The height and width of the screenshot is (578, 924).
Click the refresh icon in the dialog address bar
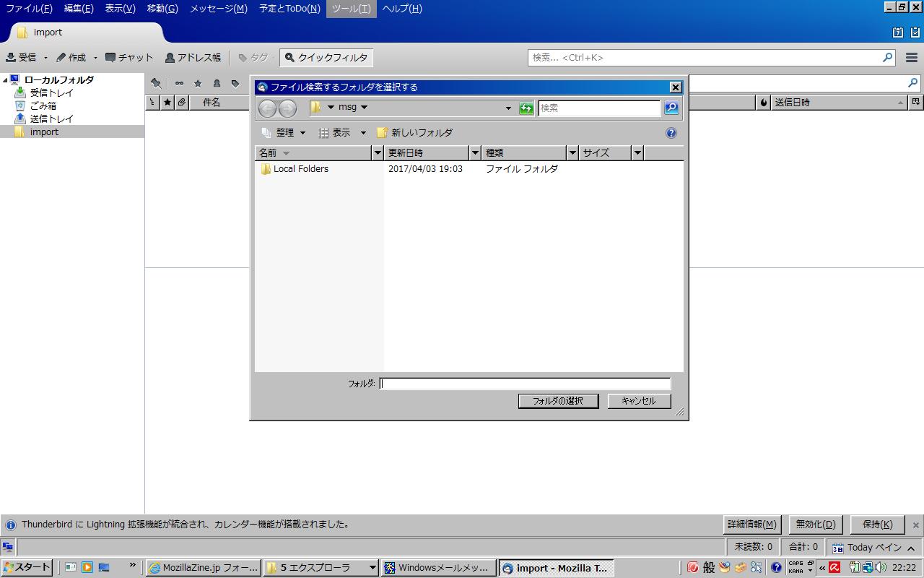pyautogui.click(x=526, y=108)
